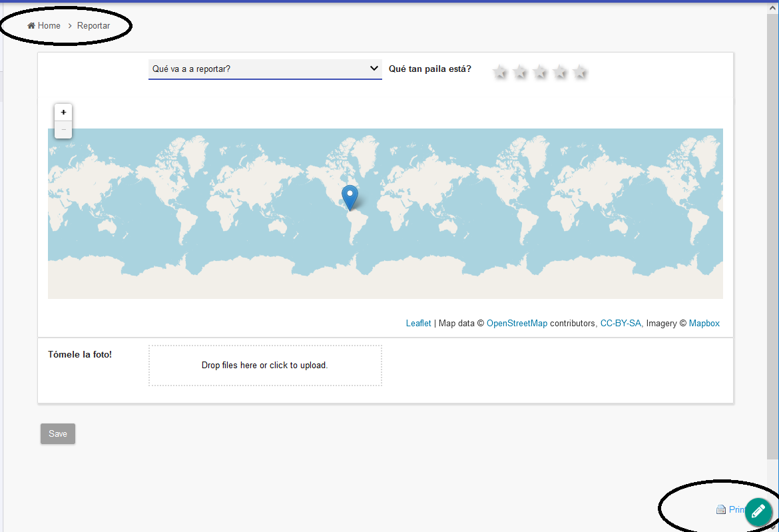The image size is (779, 532).
Task: Set rating to three stars
Action: [540, 72]
